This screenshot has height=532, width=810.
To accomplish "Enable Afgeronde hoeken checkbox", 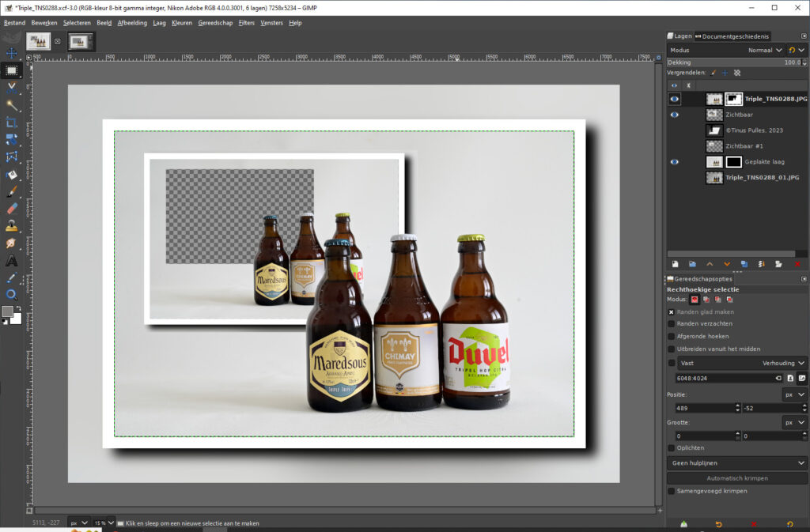I will (671, 337).
